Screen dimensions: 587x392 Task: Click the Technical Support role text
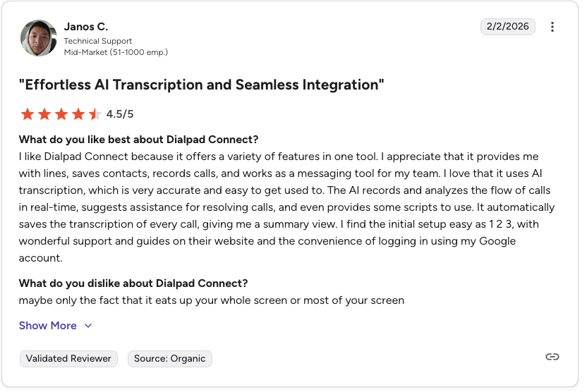(97, 41)
